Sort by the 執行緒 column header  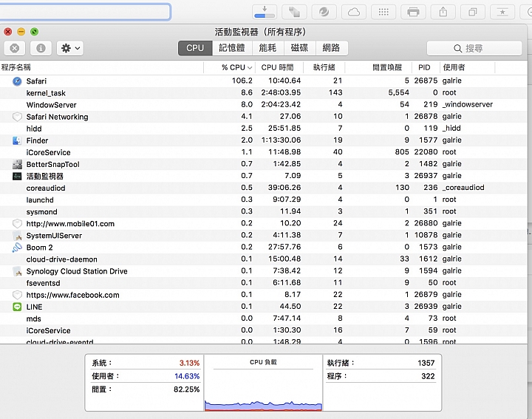[x=324, y=67]
